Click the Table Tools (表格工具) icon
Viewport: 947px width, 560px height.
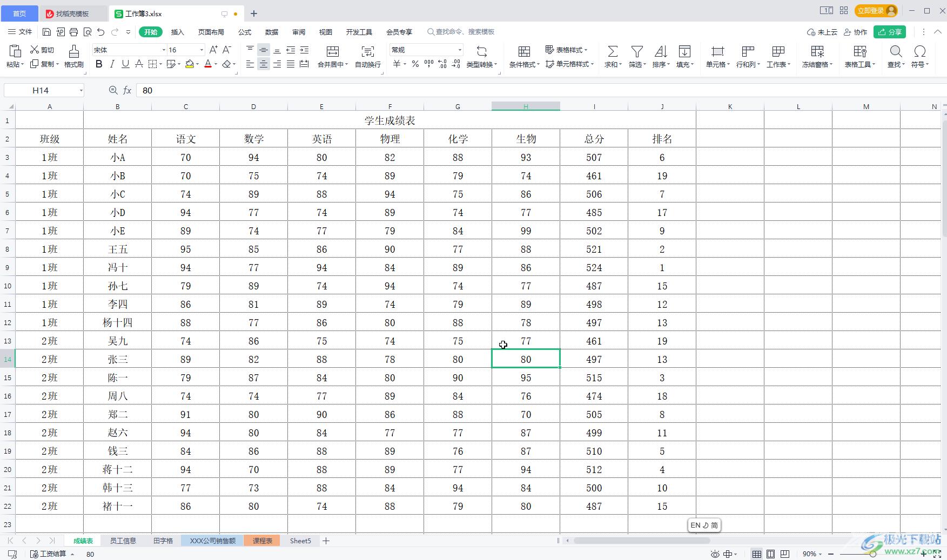pyautogui.click(x=860, y=51)
